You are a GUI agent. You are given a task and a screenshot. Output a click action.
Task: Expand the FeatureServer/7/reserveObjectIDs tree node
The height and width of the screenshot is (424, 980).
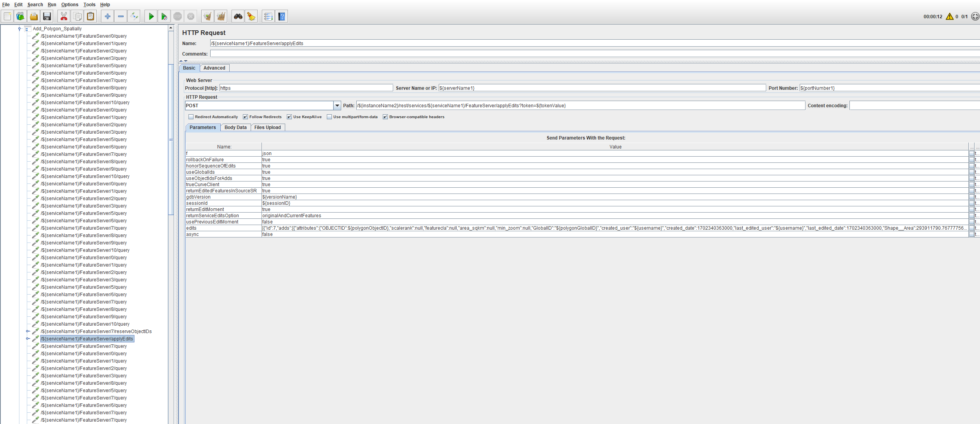tap(28, 332)
